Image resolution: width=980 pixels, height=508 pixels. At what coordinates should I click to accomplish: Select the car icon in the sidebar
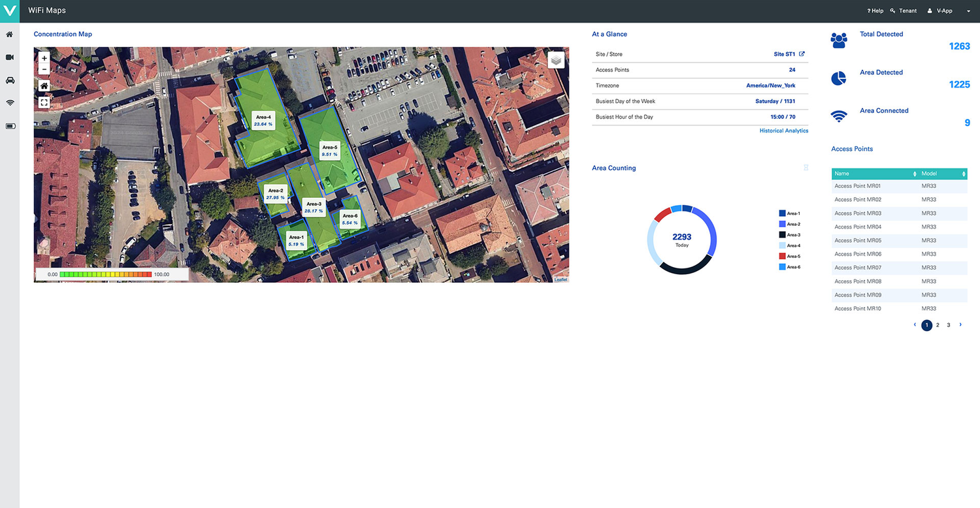click(x=10, y=80)
